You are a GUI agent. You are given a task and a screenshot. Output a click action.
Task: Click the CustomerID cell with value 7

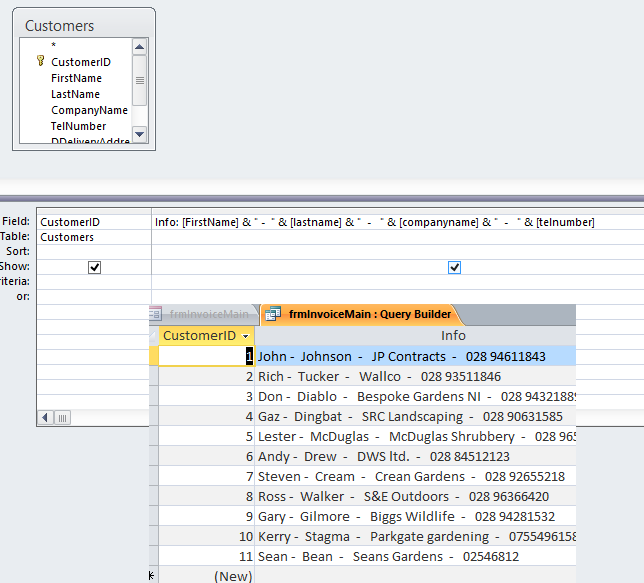(x=207, y=477)
